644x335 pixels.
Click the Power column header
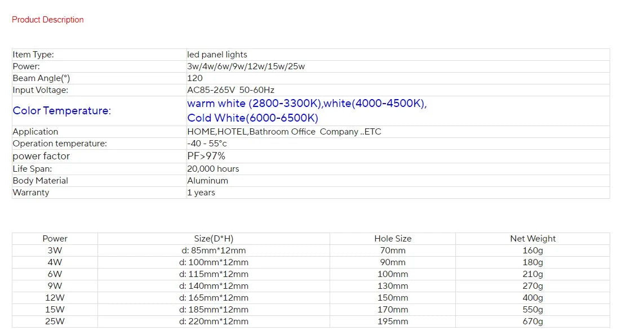click(54, 238)
